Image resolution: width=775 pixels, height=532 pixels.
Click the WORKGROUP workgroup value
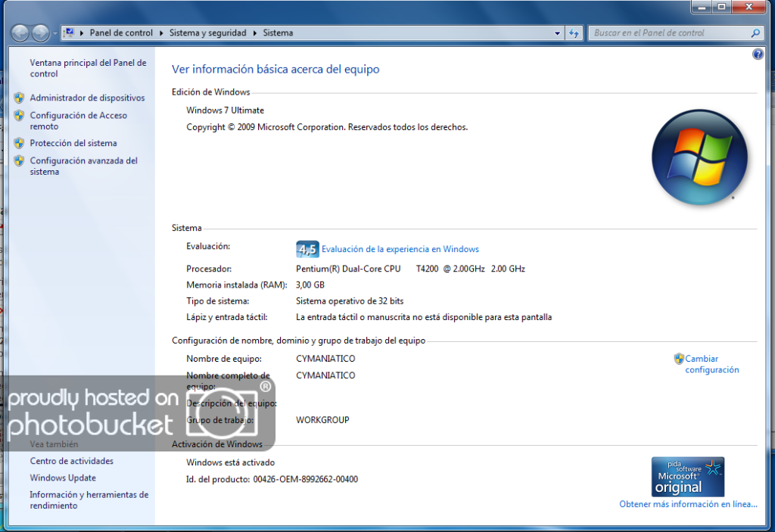322,420
